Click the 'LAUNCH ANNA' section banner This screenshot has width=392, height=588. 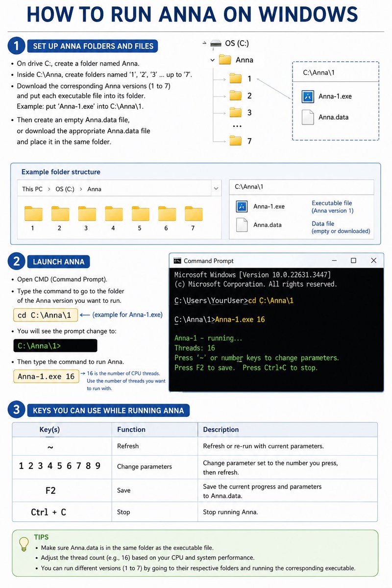[58, 262]
